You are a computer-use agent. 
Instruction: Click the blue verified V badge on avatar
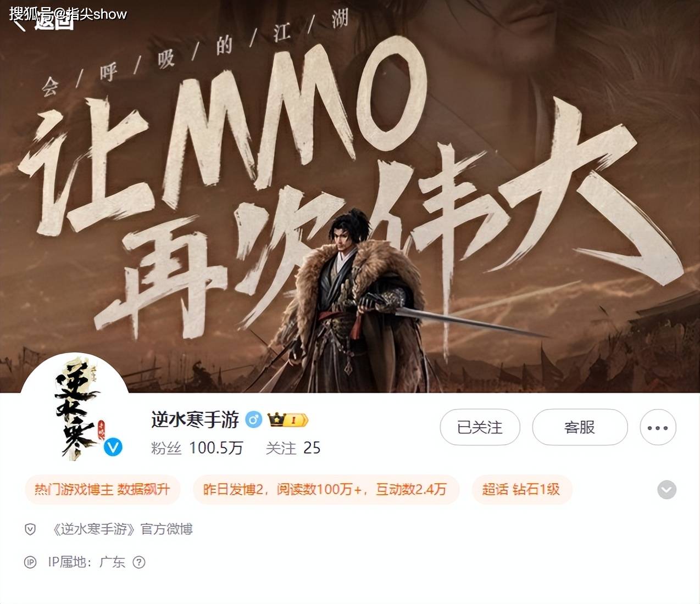(x=113, y=447)
